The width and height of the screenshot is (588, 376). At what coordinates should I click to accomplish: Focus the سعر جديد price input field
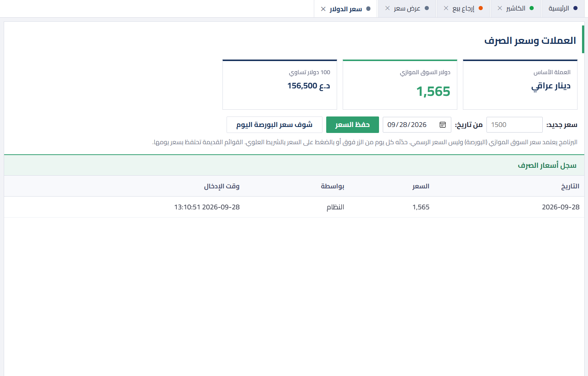514,125
